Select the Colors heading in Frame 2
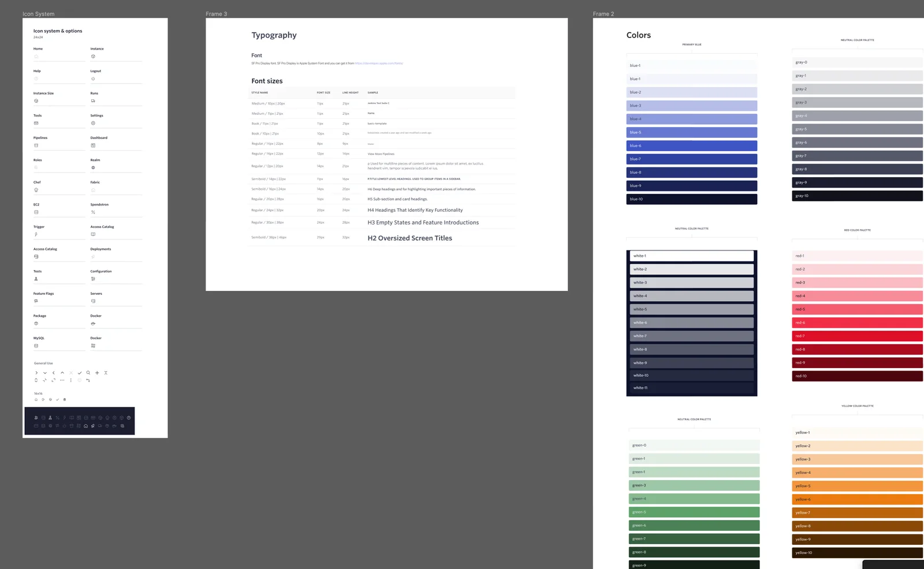 point(639,35)
